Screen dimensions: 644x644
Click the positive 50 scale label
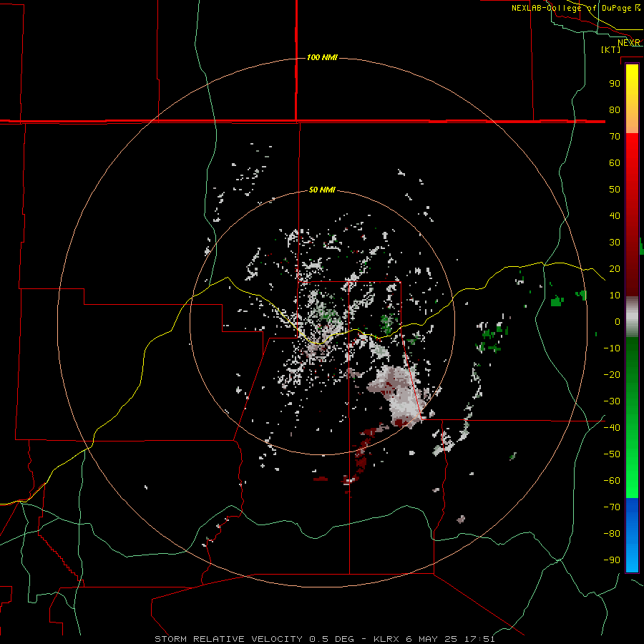615,190
